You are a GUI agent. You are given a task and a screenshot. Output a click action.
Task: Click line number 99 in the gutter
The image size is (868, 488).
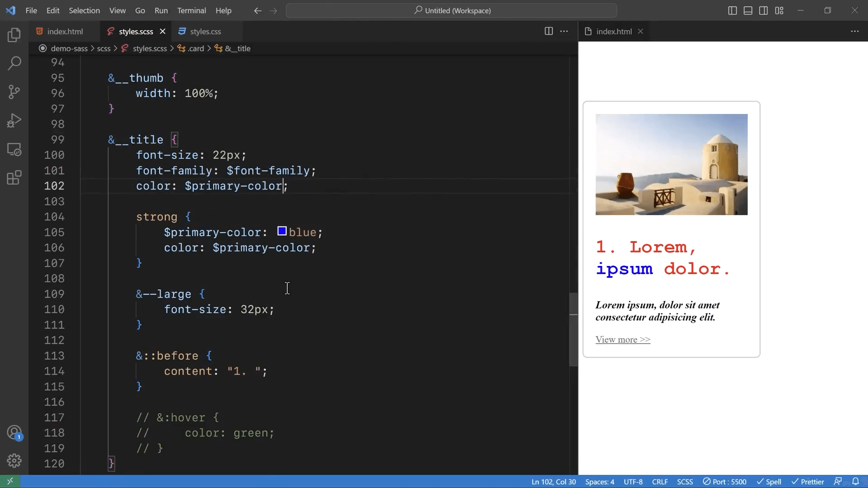point(57,139)
